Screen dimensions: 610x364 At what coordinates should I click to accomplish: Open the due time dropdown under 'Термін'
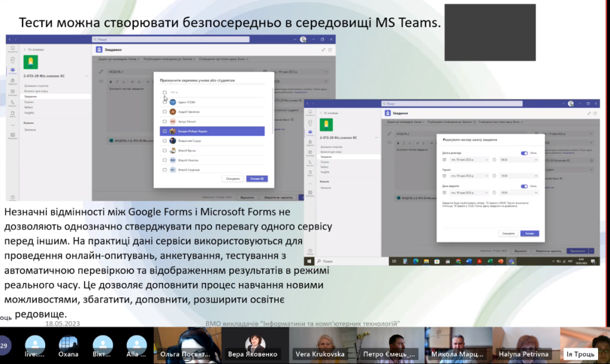point(519,176)
